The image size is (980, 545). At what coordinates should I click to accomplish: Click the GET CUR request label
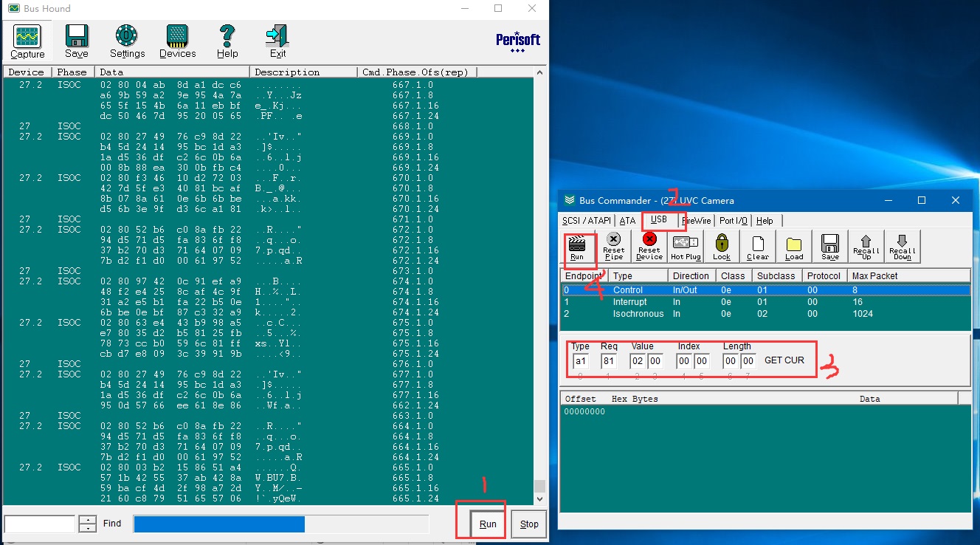(x=784, y=360)
